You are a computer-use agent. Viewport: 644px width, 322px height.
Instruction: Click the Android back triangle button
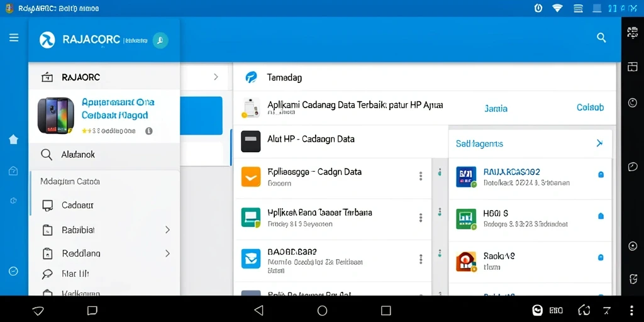(258, 310)
